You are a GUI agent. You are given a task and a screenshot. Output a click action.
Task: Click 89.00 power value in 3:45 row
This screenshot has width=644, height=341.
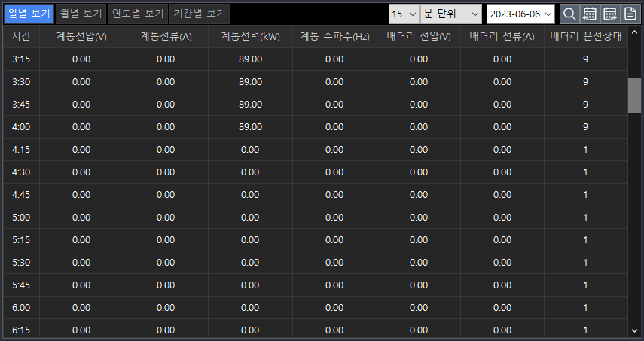[x=250, y=104]
